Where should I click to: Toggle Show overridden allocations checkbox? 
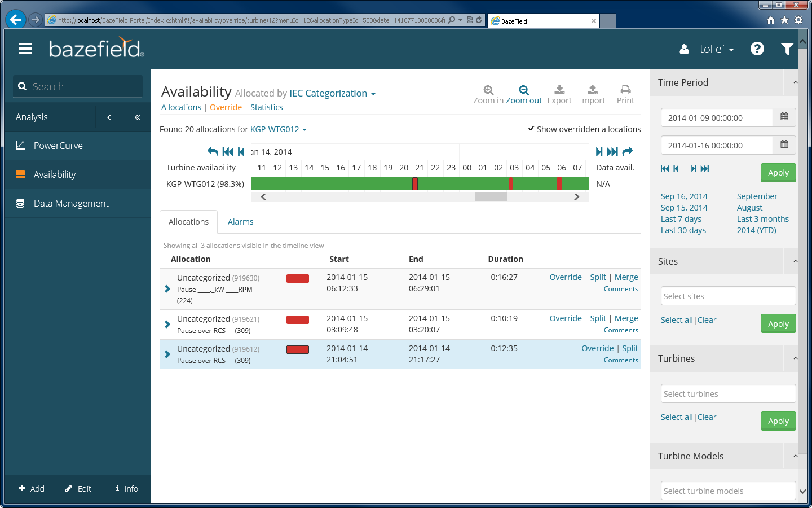click(x=531, y=129)
